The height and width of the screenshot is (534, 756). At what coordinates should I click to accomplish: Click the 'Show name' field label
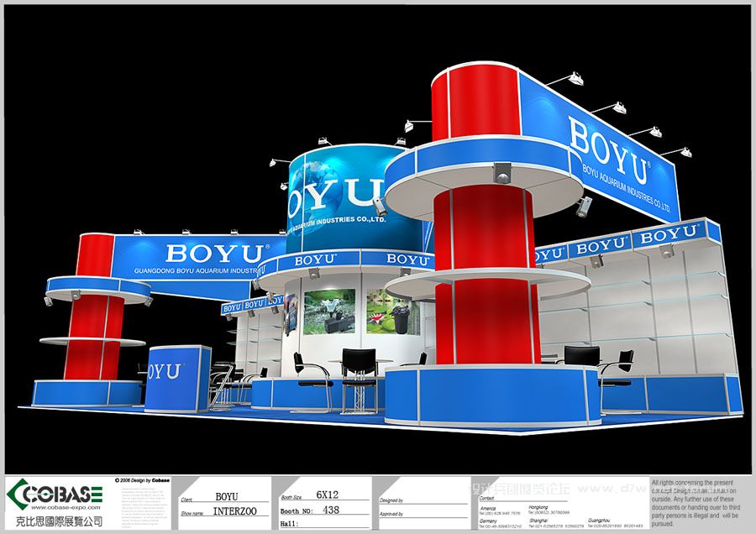coord(192,513)
